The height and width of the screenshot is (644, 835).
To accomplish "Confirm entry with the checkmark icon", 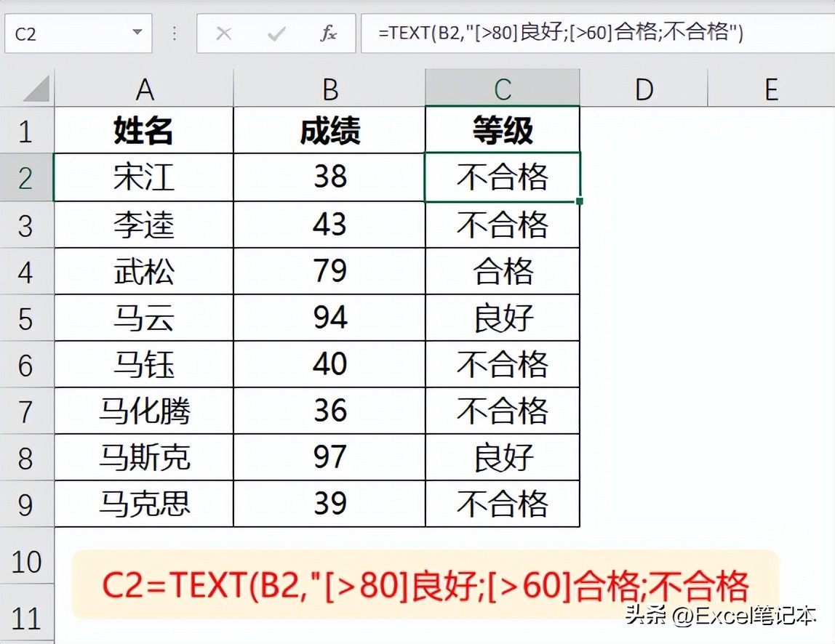I will 277,33.
